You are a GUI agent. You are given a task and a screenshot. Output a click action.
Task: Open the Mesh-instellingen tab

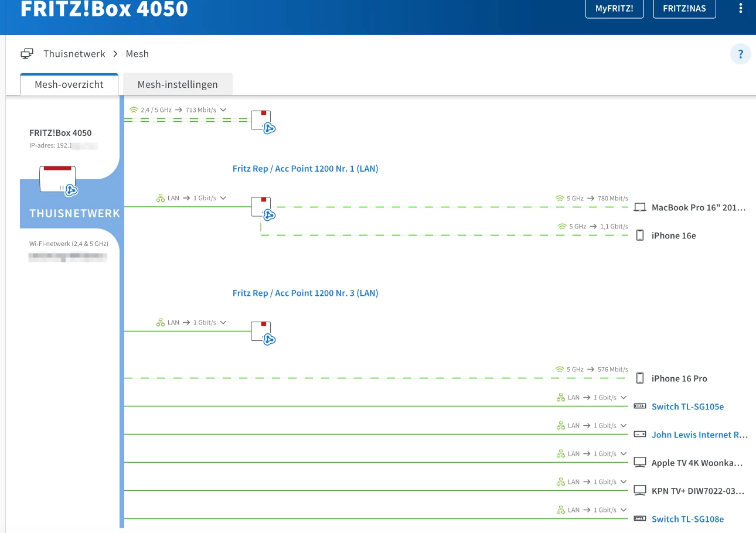(x=178, y=84)
